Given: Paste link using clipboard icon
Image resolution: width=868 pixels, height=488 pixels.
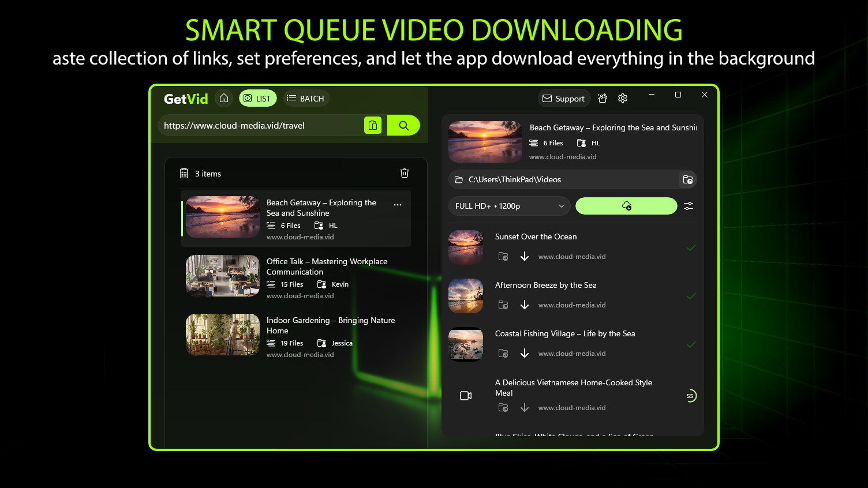Looking at the screenshot, I should [373, 125].
